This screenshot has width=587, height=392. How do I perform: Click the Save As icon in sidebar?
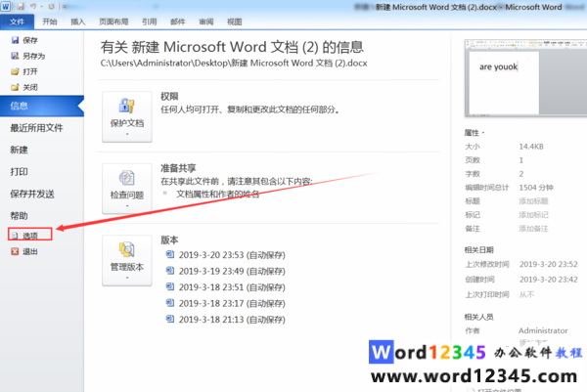[15, 56]
